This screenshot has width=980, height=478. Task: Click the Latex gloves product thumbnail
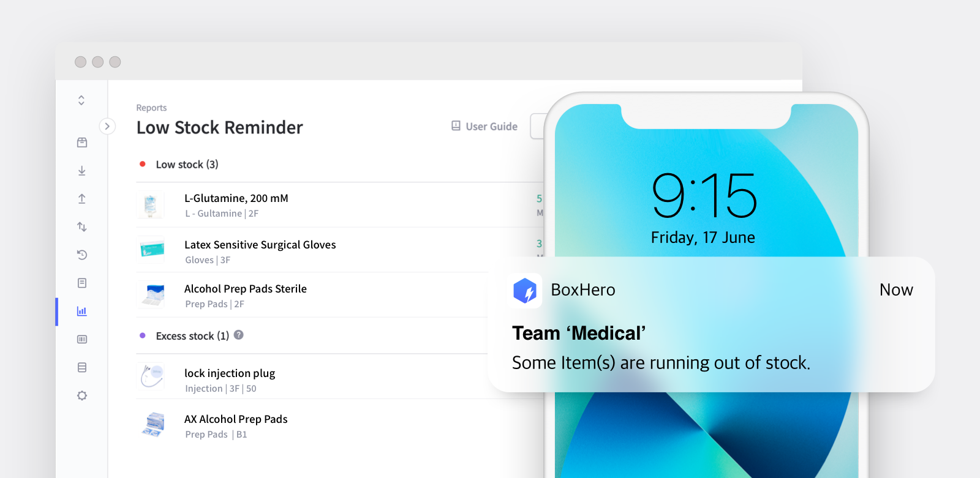coord(151,249)
